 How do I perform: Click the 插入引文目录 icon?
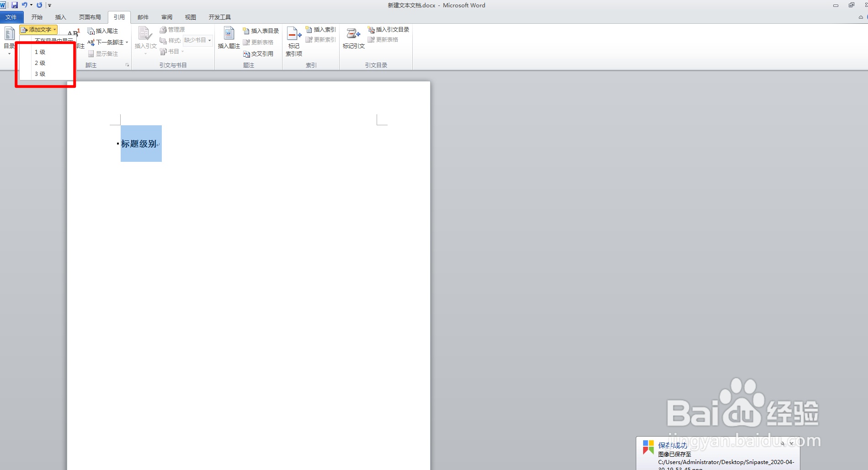pos(388,29)
